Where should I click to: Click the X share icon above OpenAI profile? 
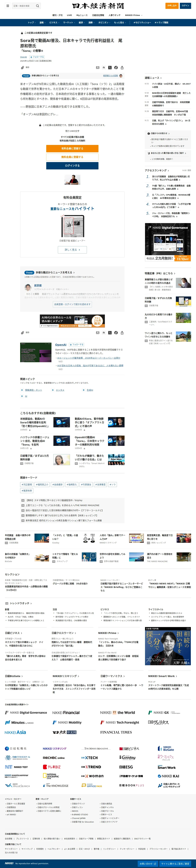click(110, 333)
